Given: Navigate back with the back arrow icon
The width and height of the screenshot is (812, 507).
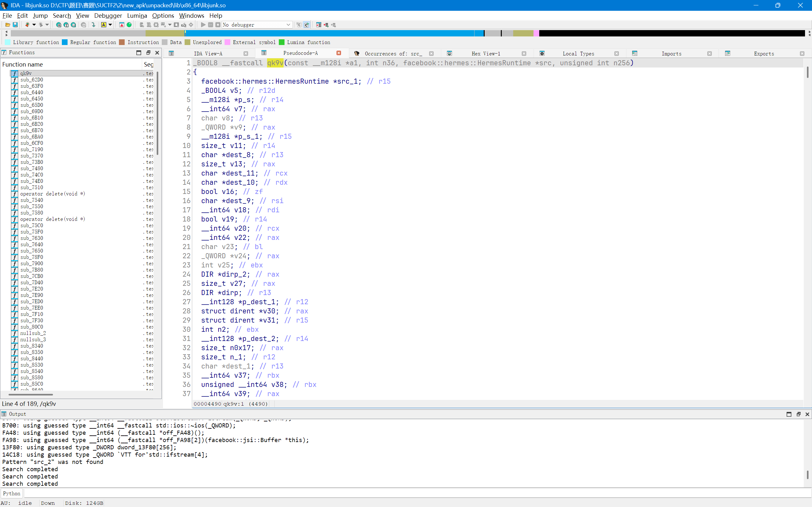Looking at the screenshot, I should click(x=28, y=25).
